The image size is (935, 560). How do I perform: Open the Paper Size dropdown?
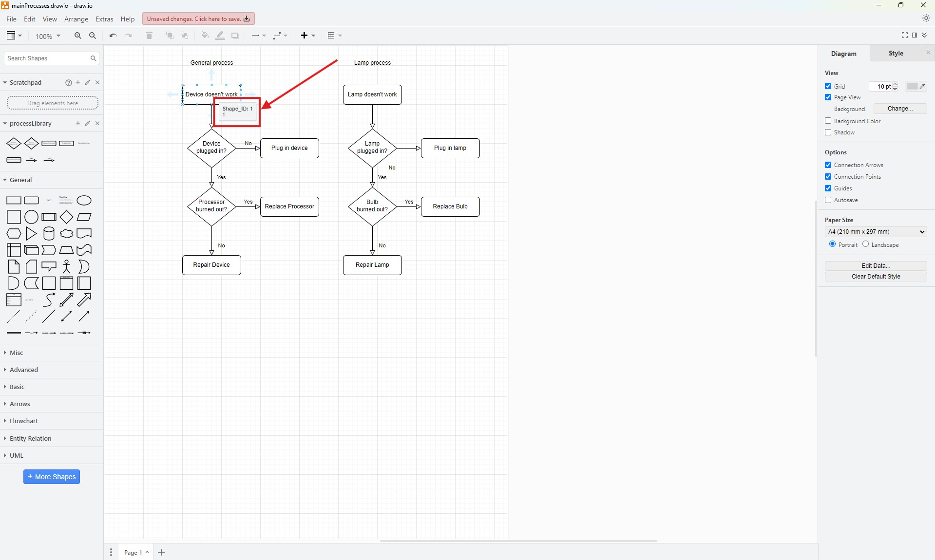pyautogui.click(x=875, y=232)
